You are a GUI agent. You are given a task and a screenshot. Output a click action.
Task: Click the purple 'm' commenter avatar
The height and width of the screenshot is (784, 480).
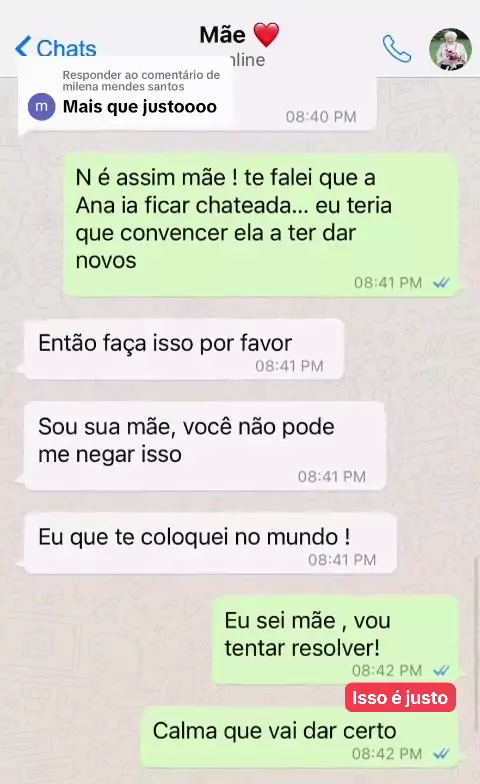(42, 106)
